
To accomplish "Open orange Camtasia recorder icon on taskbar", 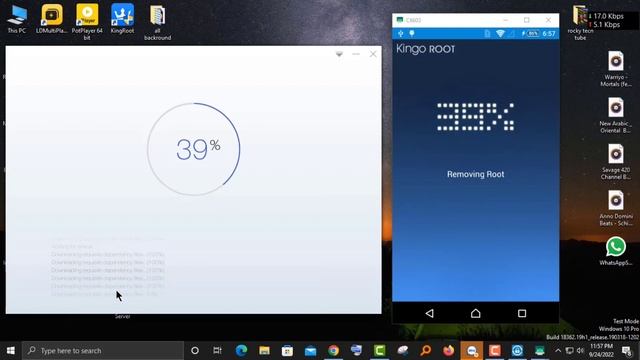I will [495, 351].
